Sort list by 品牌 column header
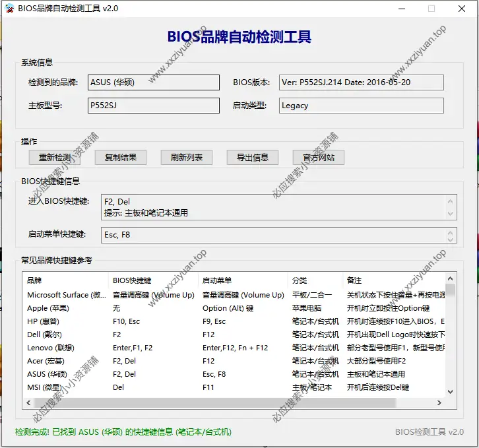Screen dimensions: 479x448 click(66, 280)
